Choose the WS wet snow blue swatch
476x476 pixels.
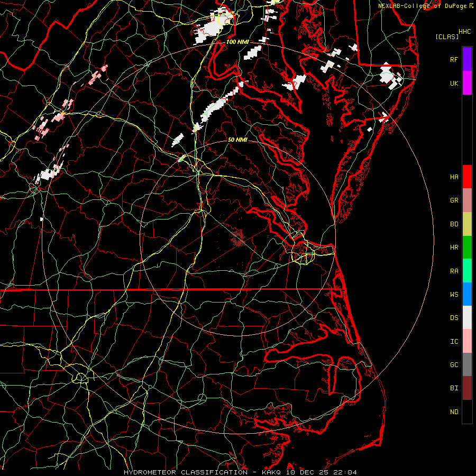coord(467,294)
